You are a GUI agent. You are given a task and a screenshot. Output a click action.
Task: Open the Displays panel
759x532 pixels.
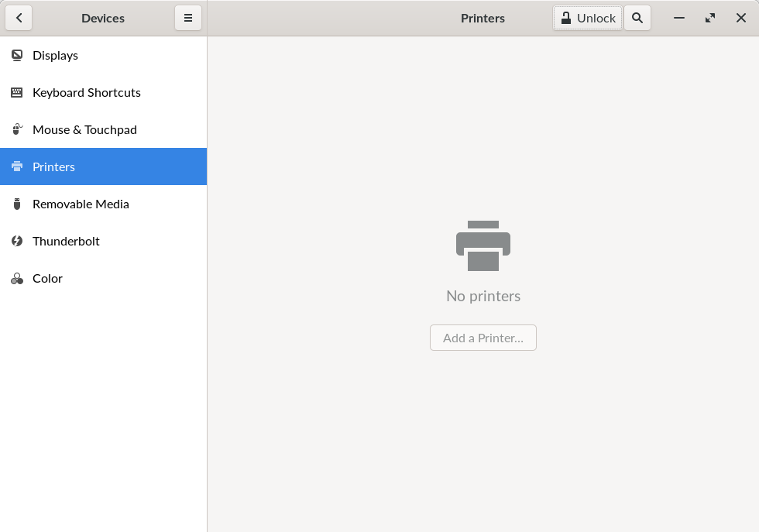103,55
